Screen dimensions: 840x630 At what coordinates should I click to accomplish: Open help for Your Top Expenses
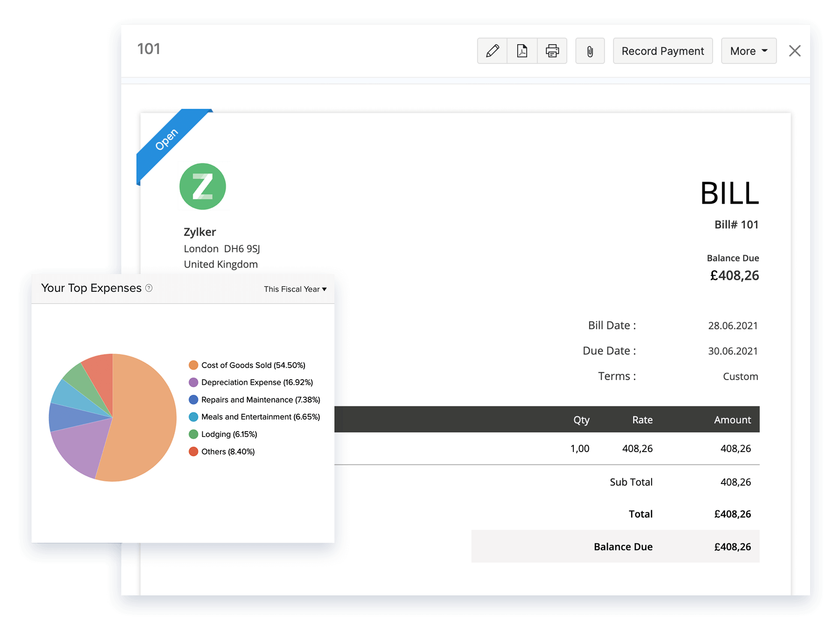click(149, 288)
